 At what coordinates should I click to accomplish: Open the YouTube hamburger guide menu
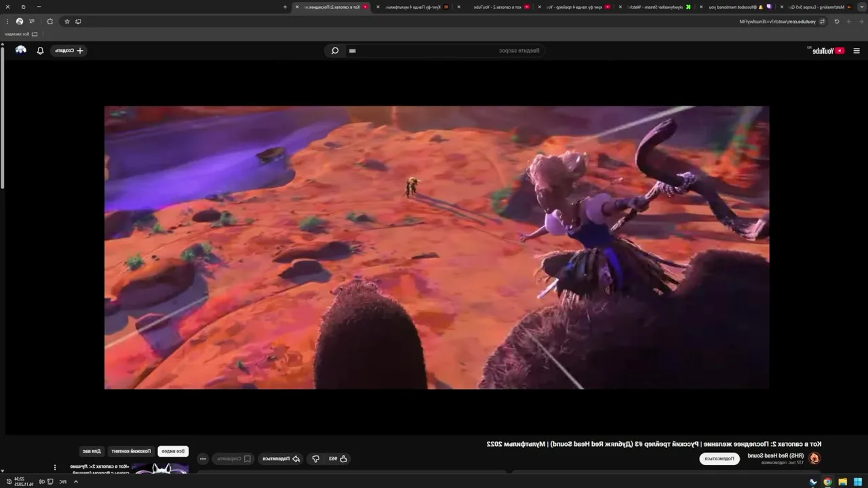coord(856,51)
